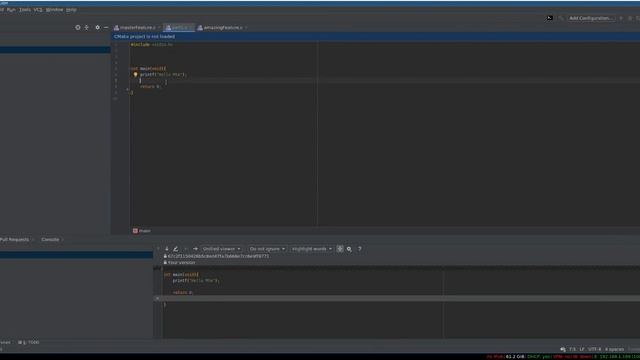
Task: Select the highlighted row in the project tree
Action: pyautogui.click(x=55, y=50)
